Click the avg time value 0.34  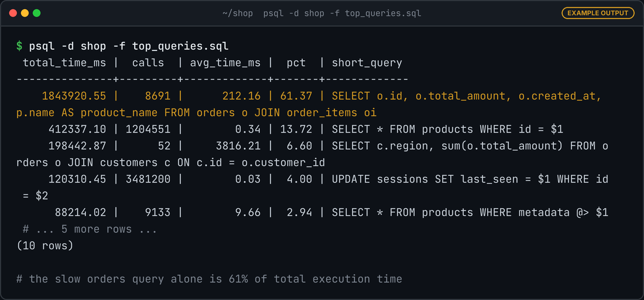pyautogui.click(x=248, y=129)
